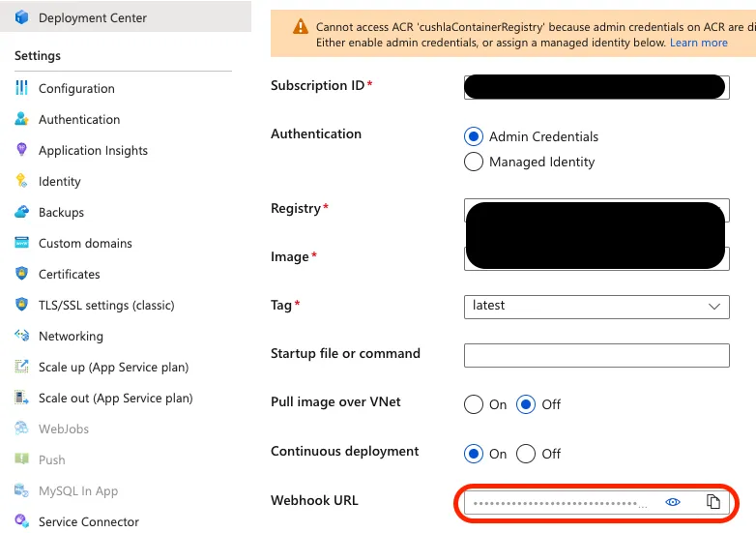Click the Identity key icon
756x533 pixels.
21,180
